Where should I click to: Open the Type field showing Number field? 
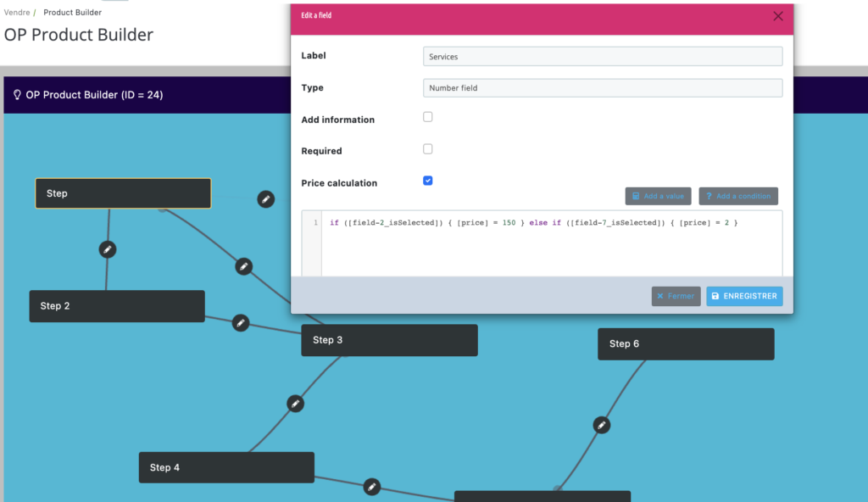click(x=603, y=87)
